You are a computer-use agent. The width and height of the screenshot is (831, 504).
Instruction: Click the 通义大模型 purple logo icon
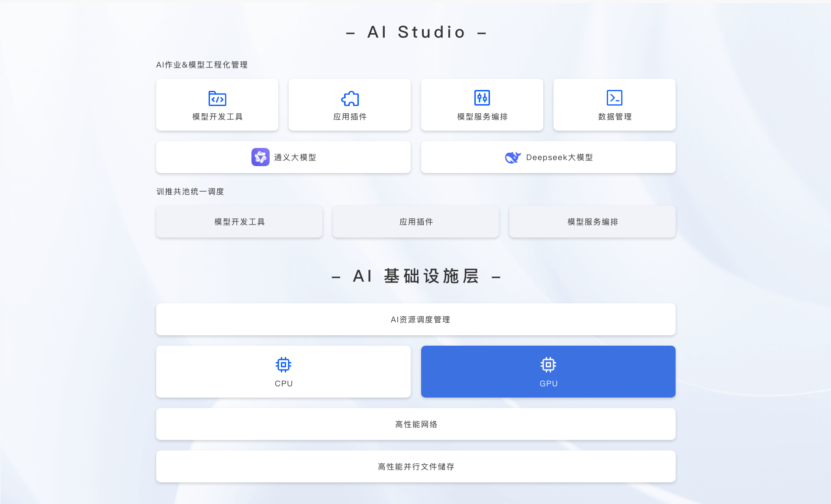point(260,157)
